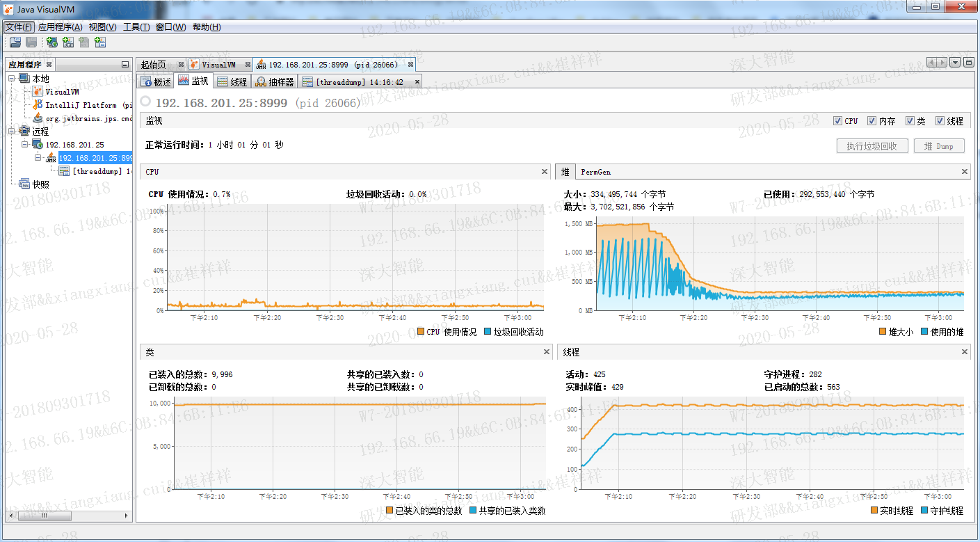Click the blue 垃圾回收活动 legend swatch
Screen dimensions: 980x542
coord(486,332)
